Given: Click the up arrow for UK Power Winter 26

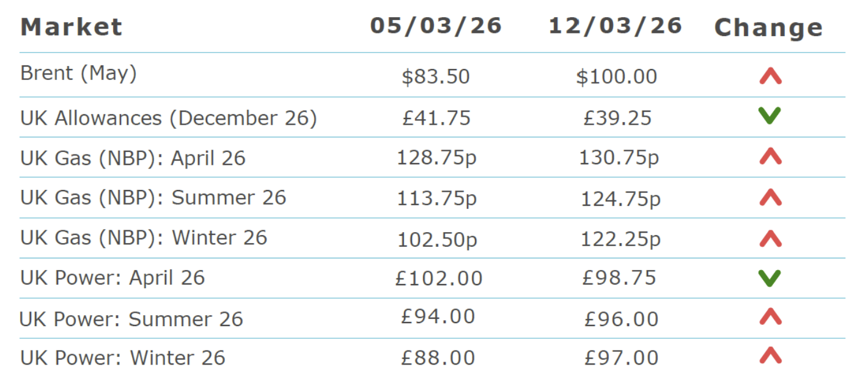Looking at the screenshot, I should pyautogui.click(x=770, y=355).
